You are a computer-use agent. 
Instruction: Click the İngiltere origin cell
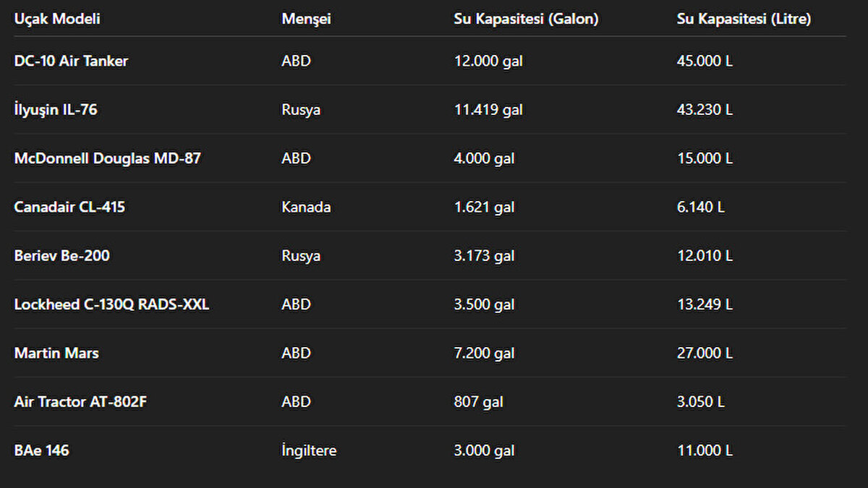pyautogui.click(x=309, y=451)
